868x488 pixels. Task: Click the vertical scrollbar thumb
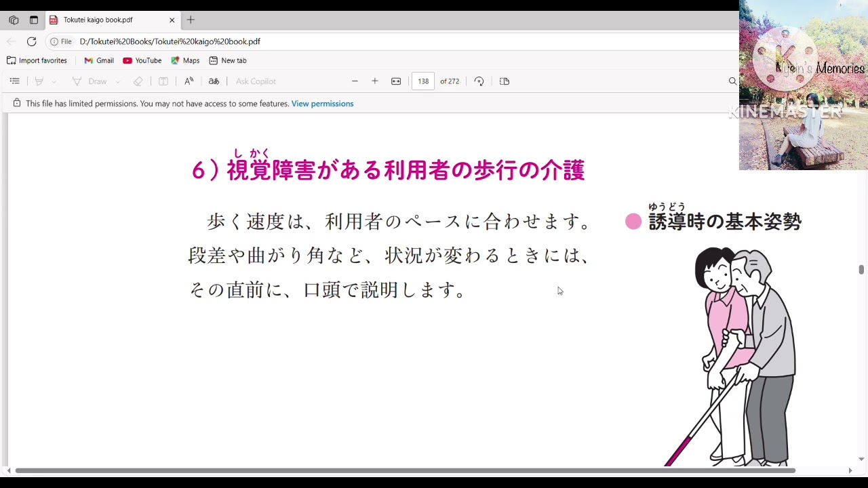(861, 270)
